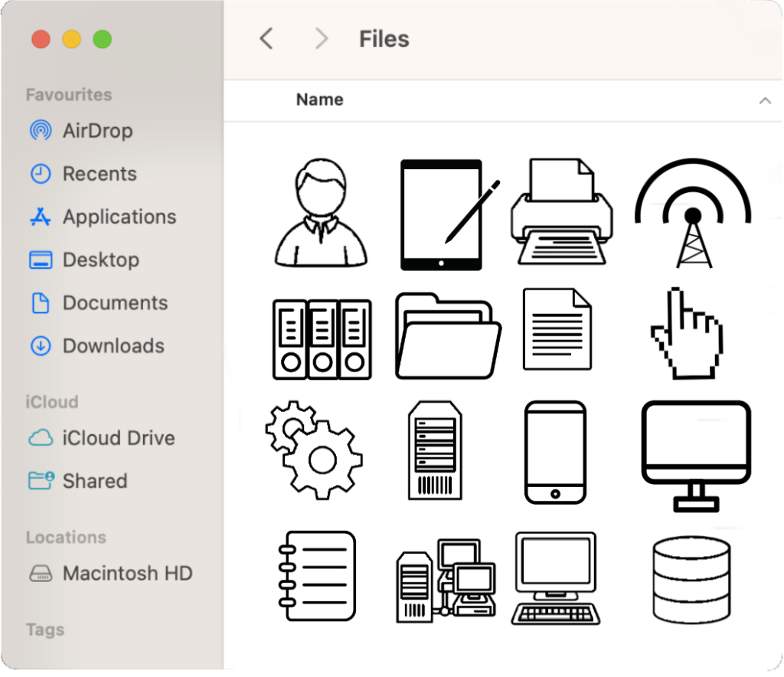The height and width of the screenshot is (677, 784).
Task: Open the two gears settings icon
Action: pos(314,450)
